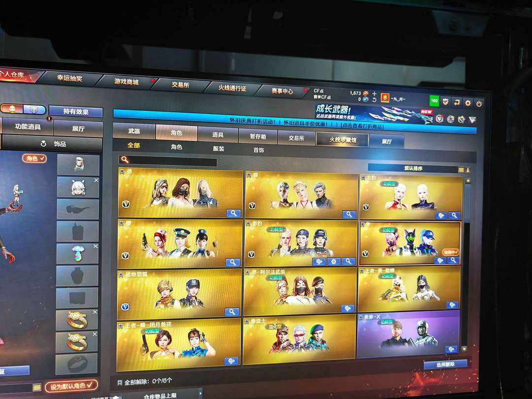Click the sort direction arrow button
The image size is (532, 399).
coord(467,170)
